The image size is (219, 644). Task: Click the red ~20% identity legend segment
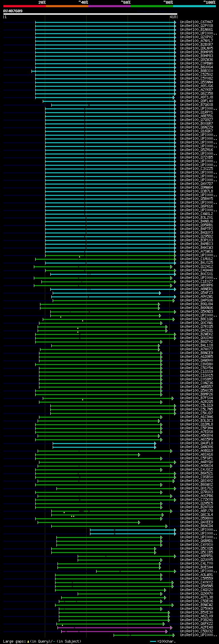(x=25, y=6)
